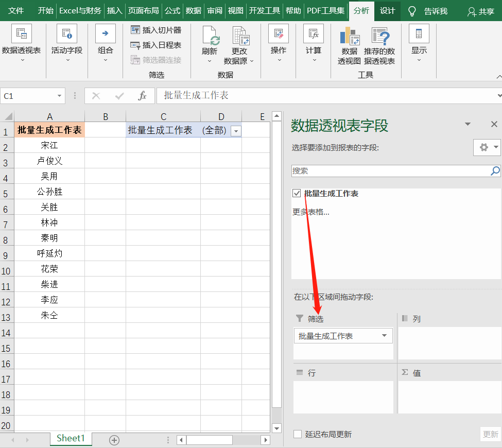Enable the 延迟布局更新 checkbox
This screenshot has height=448, width=502.
coord(298,434)
